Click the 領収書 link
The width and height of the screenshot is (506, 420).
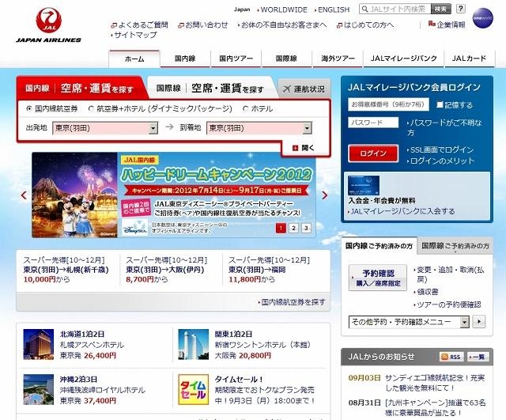pos(426,292)
